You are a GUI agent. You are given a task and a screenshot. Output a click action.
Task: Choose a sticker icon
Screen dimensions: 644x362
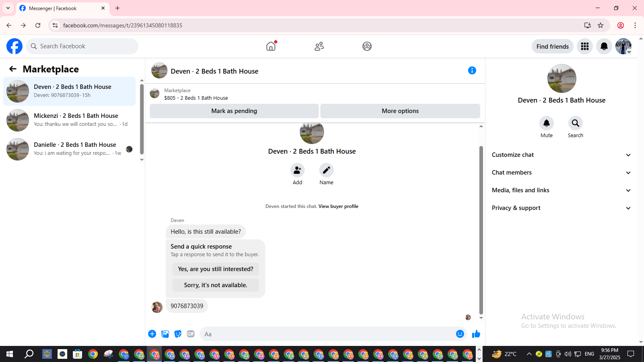[178, 334]
